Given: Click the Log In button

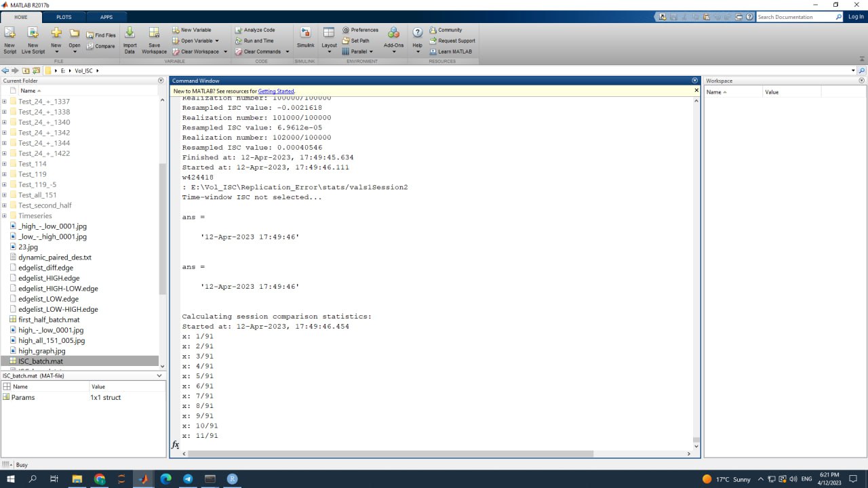Looking at the screenshot, I should coord(856,17).
